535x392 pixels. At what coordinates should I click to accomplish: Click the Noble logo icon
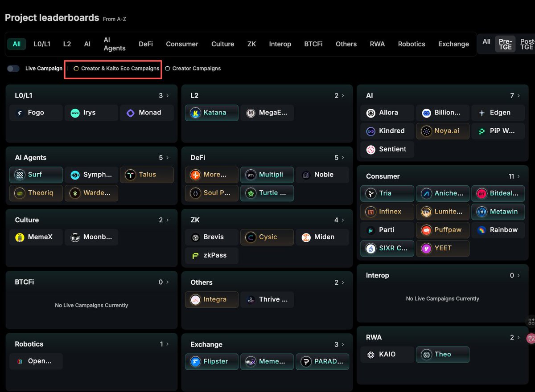pyautogui.click(x=306, y=175)
